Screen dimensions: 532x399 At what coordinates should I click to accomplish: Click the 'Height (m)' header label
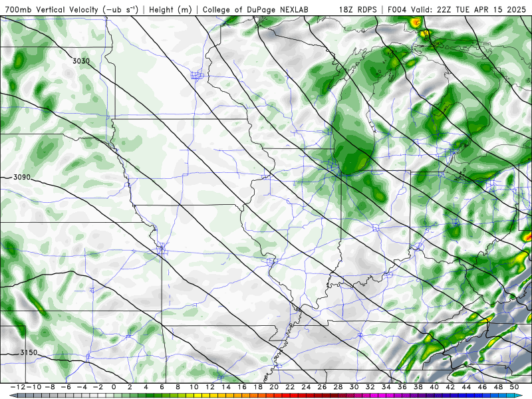(x=170, y=9)
